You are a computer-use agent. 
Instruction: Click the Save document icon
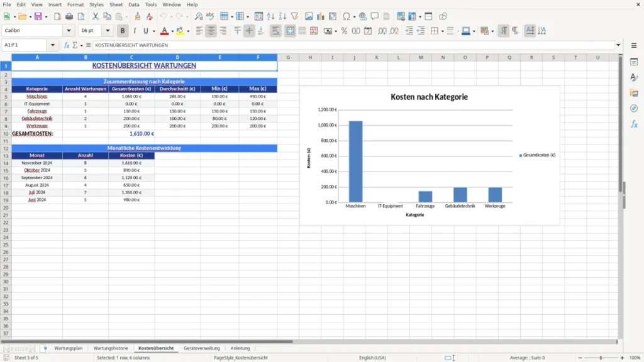coord(38,16)
